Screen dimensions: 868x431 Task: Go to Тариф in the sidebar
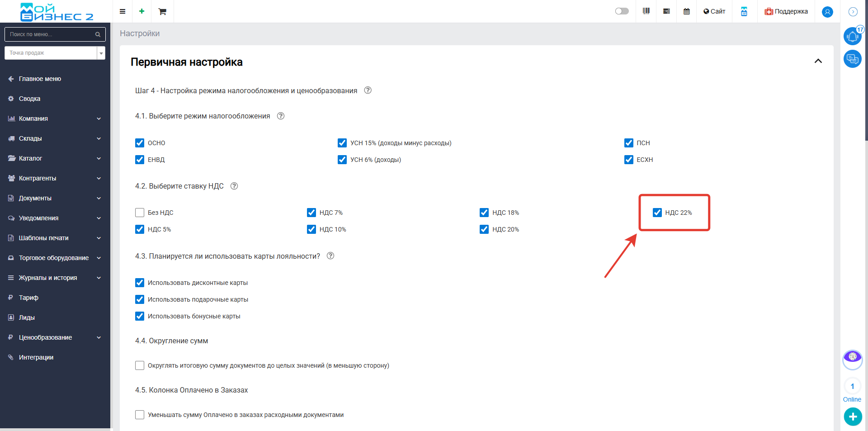click(x=28, y=298)
